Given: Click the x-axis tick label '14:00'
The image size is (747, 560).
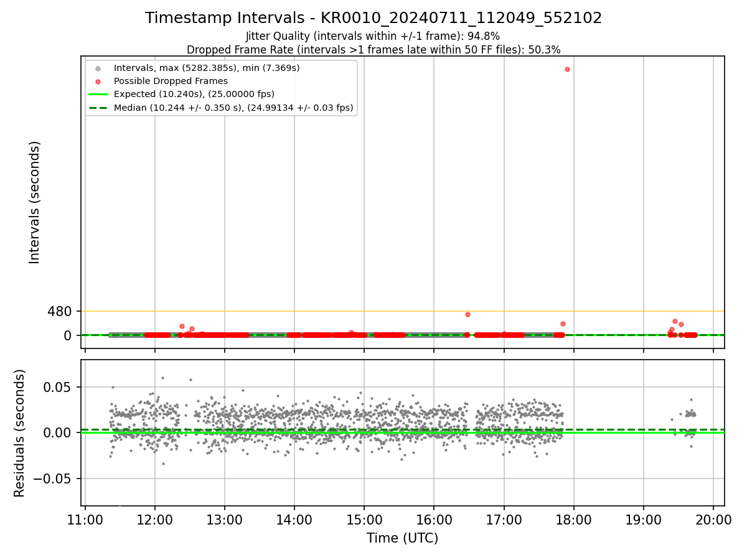Looking at the screenshot, I should pos(294,519).
